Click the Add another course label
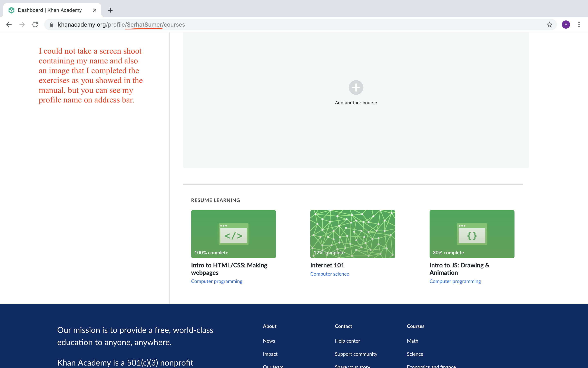588x368 pixels. [x=356, y=103]
